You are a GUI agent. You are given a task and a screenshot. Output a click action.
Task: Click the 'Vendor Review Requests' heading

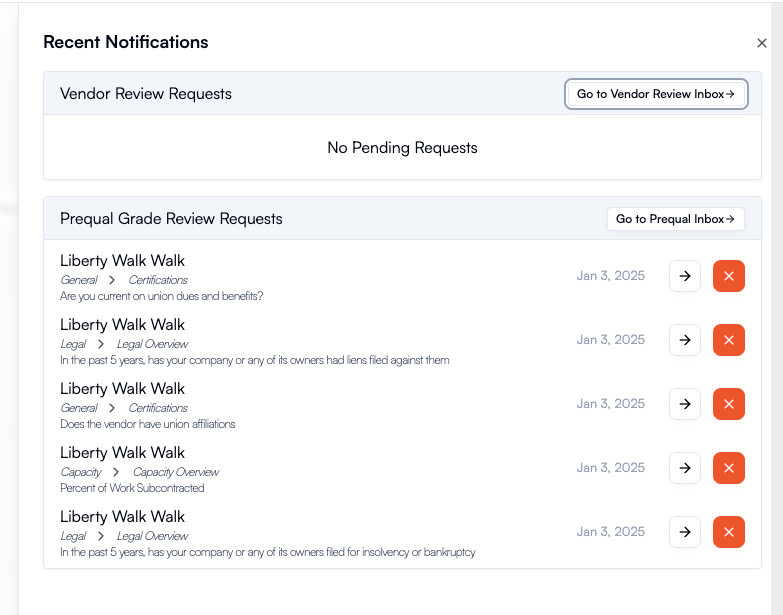point(146,94)
